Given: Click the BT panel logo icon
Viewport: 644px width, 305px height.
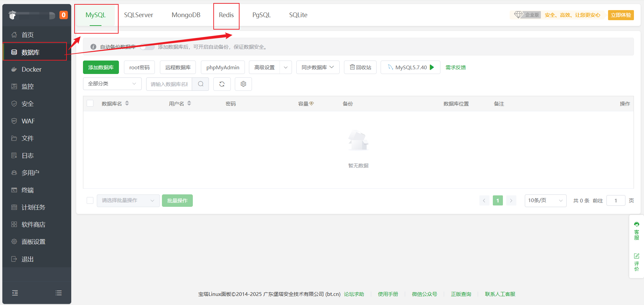Looking at the screenshot, I should click(12, 15).
